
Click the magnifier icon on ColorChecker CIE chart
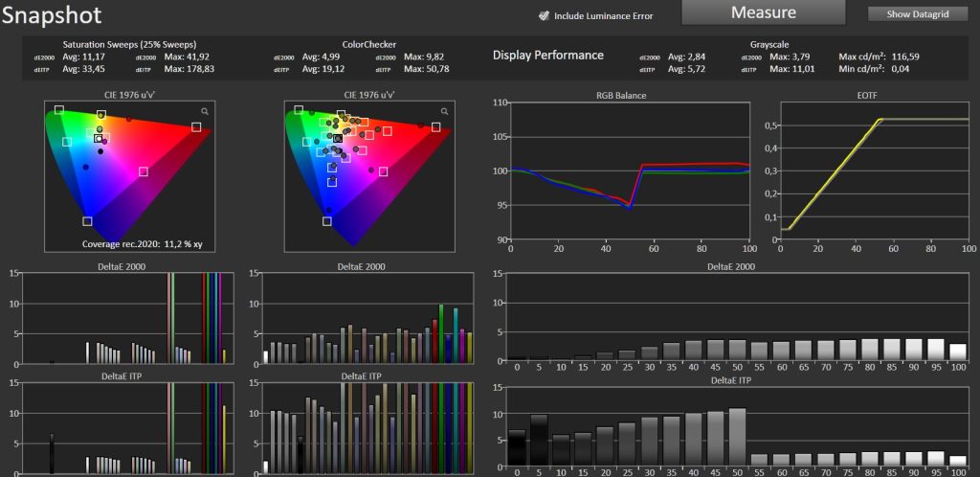(444, 111)
